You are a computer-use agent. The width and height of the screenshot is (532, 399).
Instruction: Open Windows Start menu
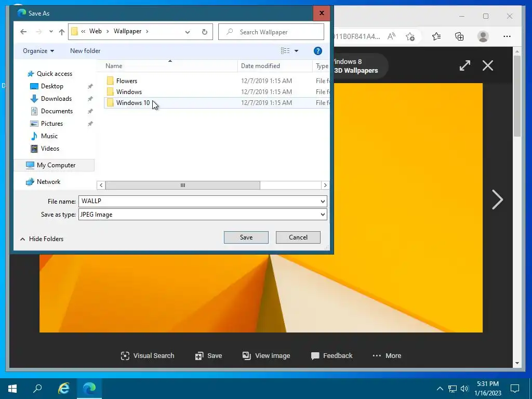point(12,389)
